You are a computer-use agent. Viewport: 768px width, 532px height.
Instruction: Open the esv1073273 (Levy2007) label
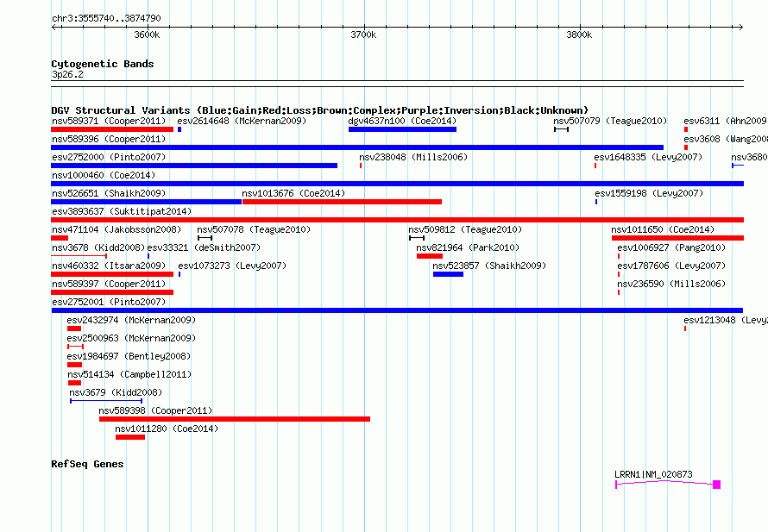(x=232, y=266)
